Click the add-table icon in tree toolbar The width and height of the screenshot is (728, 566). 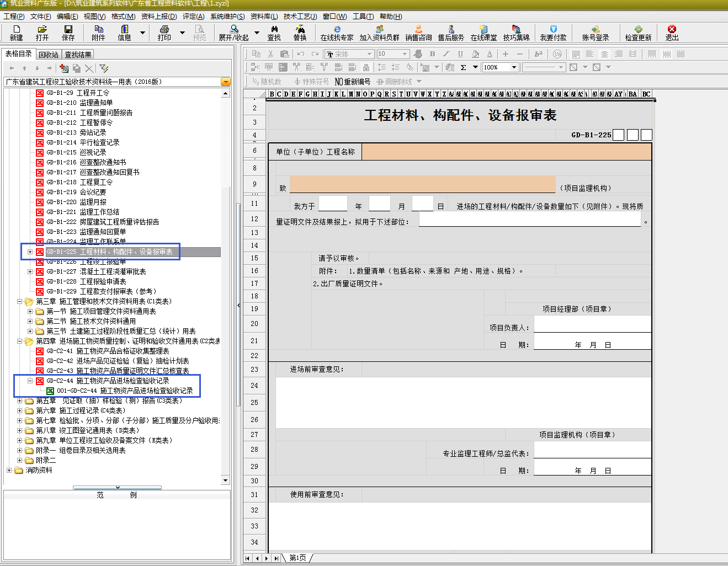coord(64,68)
